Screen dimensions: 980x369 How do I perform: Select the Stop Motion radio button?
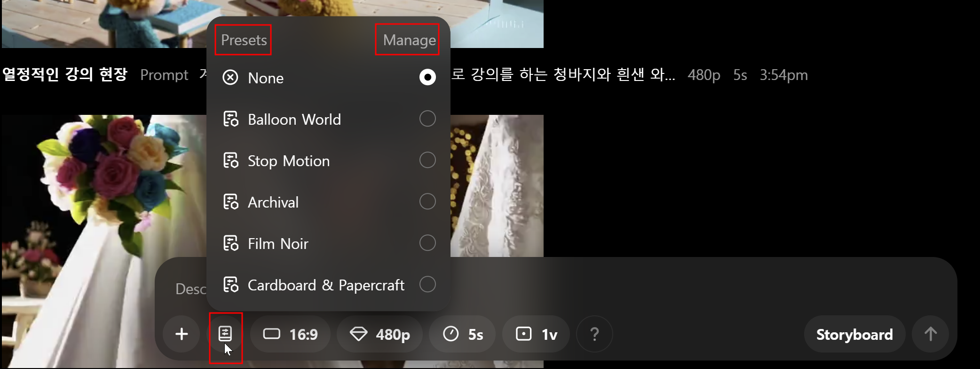[x=427, y=160]
